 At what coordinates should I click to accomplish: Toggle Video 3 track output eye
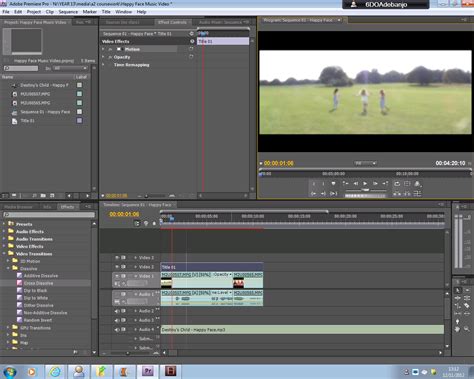pos(117,258)
